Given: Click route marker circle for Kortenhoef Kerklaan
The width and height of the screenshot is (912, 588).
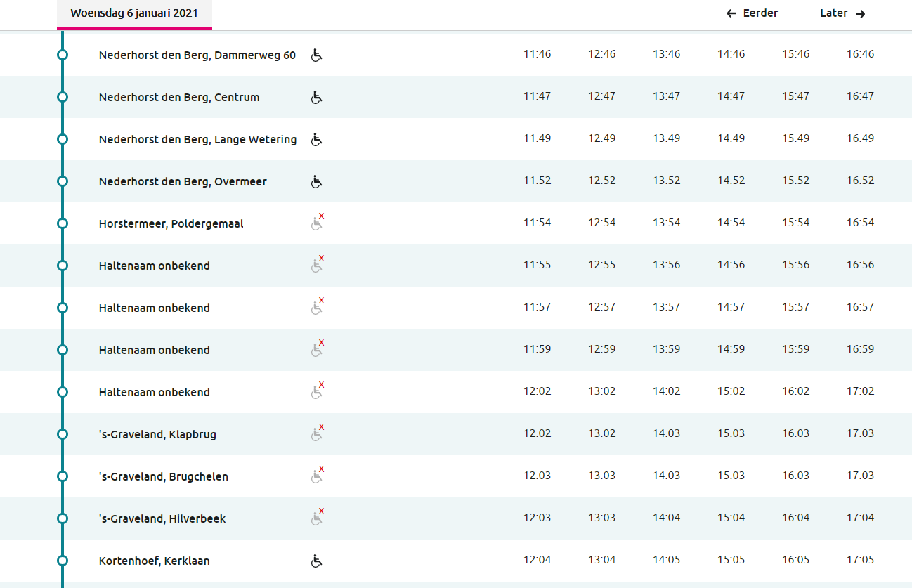Looking at the screenshot, I should click(x=63, y=561).
